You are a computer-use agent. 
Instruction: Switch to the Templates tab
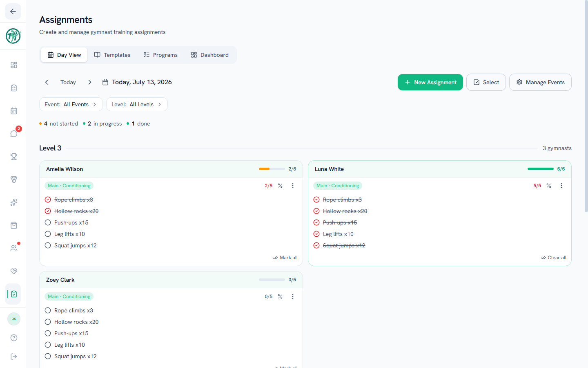[x=112, y=55]
